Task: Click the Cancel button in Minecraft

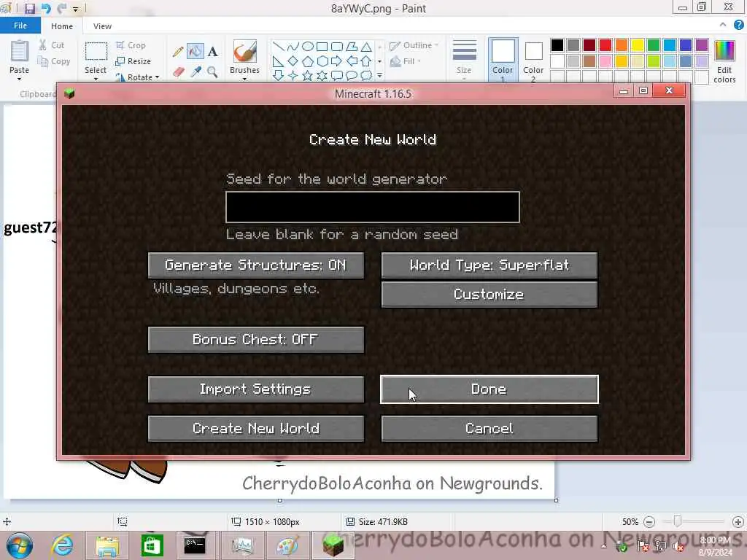Action: click(x=489, y=429)
